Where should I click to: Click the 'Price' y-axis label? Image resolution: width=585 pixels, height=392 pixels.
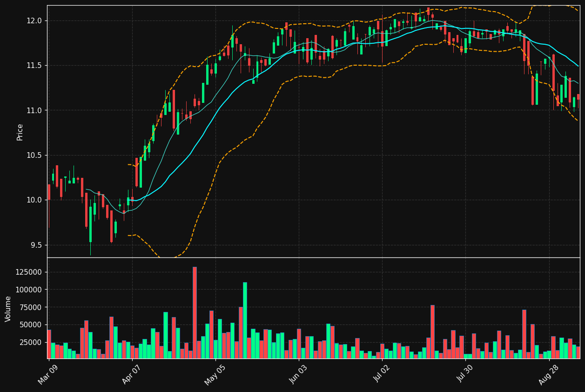point(20,132)
